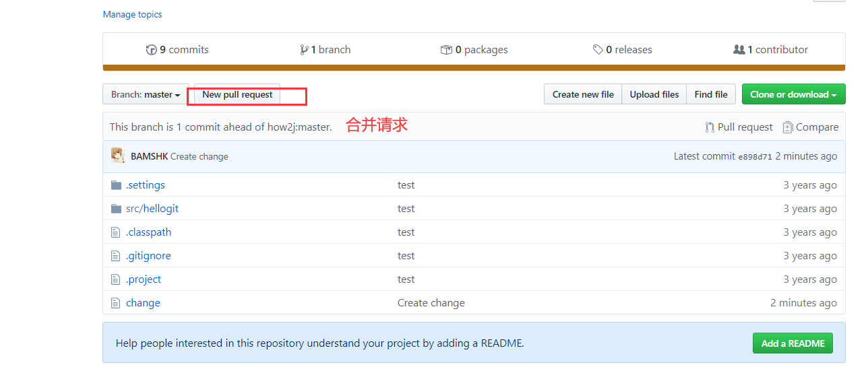Open the .gitignore file
This screenshot has width=868, height=371.
click(148, 255)
